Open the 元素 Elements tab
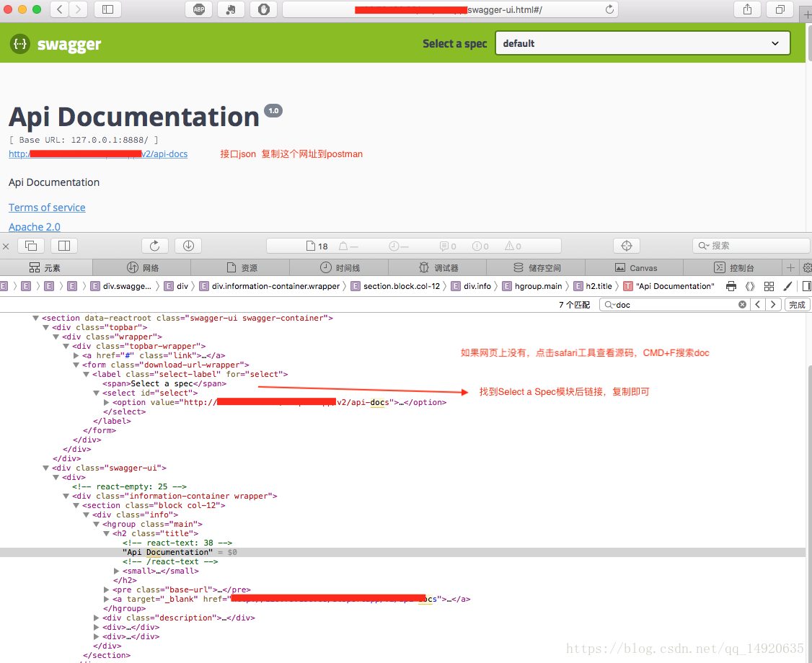 (x=45, y=267)
